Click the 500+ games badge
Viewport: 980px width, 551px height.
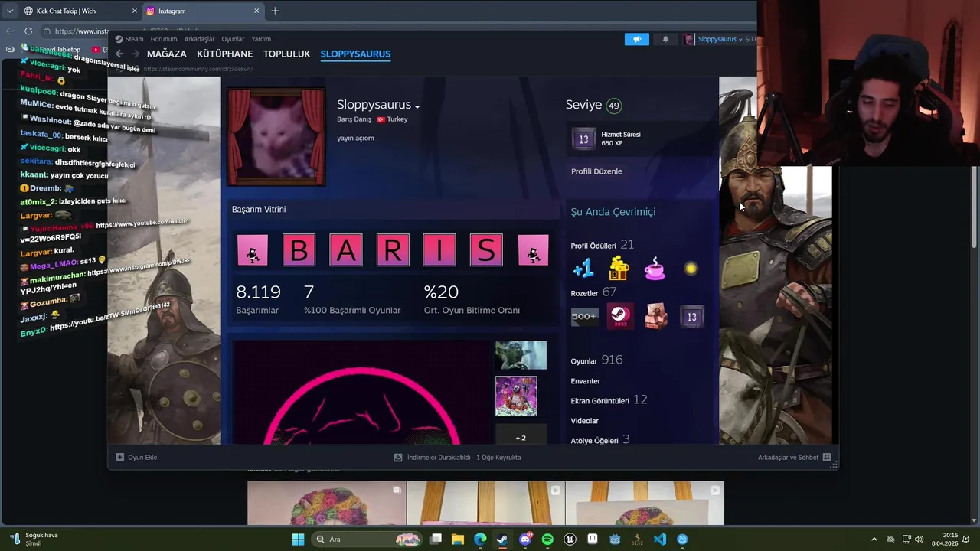click(x=584, y=316)
